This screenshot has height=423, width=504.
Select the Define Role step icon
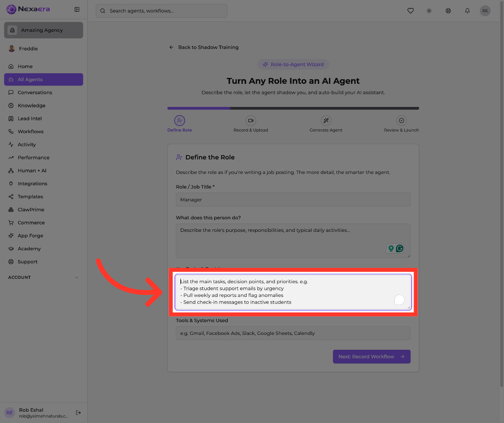[180, 121]
